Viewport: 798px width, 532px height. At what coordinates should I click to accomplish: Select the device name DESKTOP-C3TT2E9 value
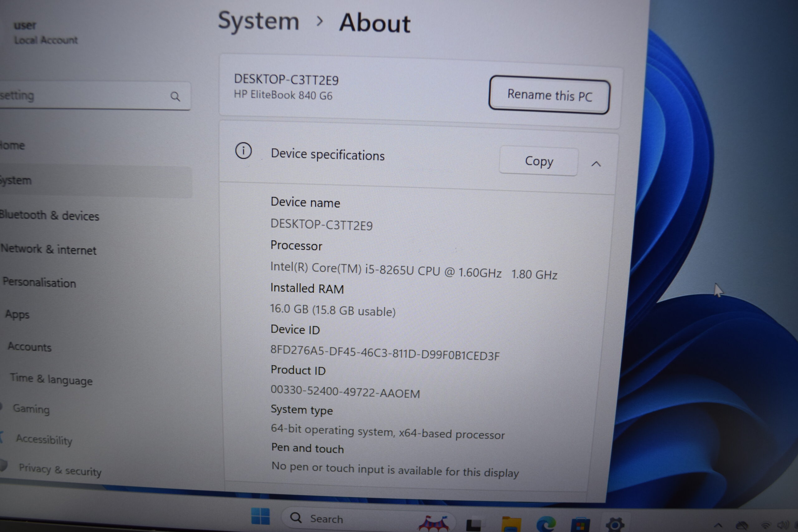pos(321,225)
